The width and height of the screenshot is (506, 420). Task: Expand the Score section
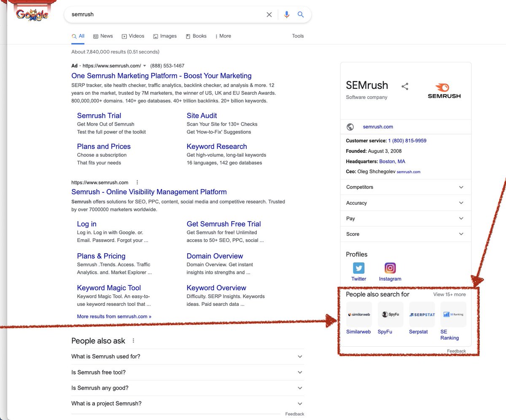pos(406,234)
